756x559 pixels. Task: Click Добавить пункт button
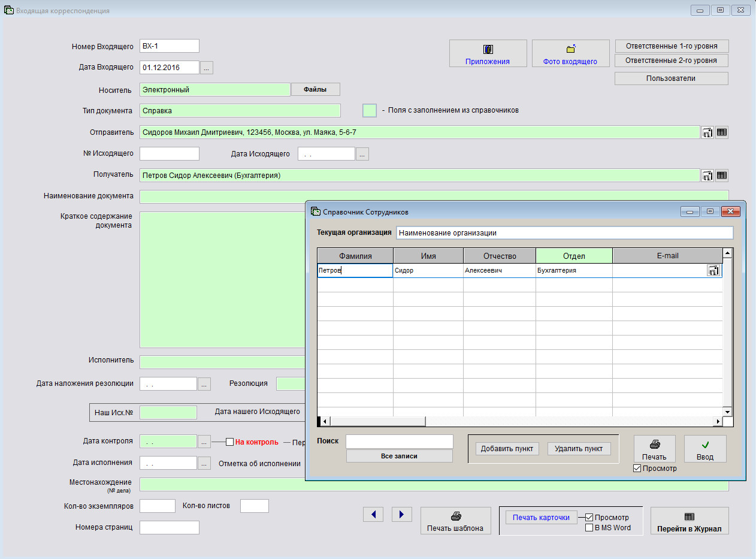click(x=507, y=449)
